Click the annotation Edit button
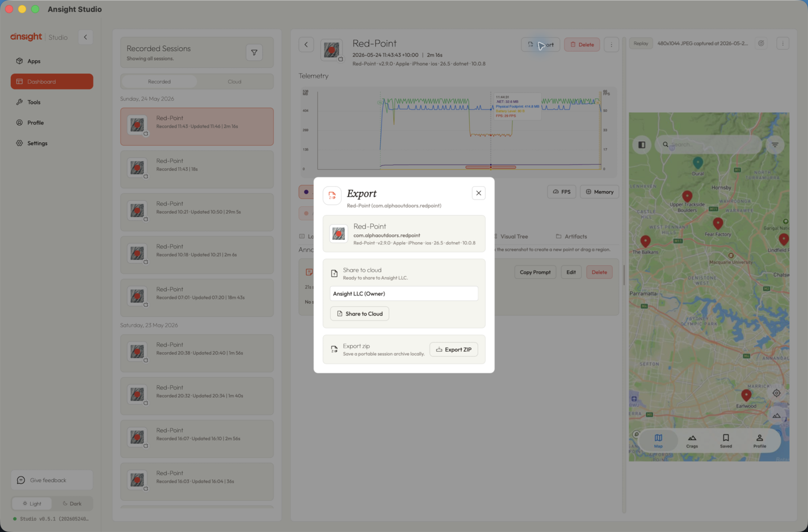The width and height of the screenshot is (808, 532). pos(571,272)
